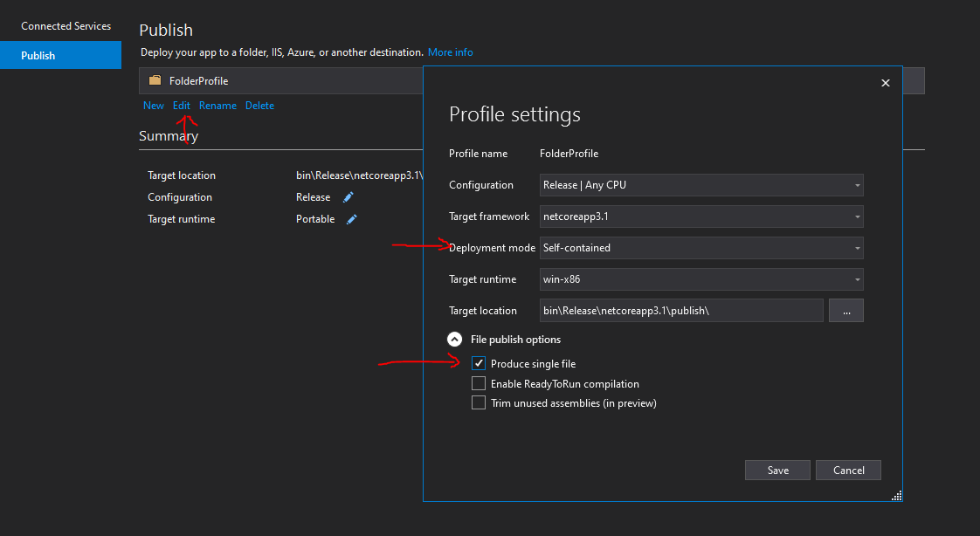Screen dimensions: 980x536
Task: Click the Target location text field
Action: pyautogui.click(x=681, y=311)
